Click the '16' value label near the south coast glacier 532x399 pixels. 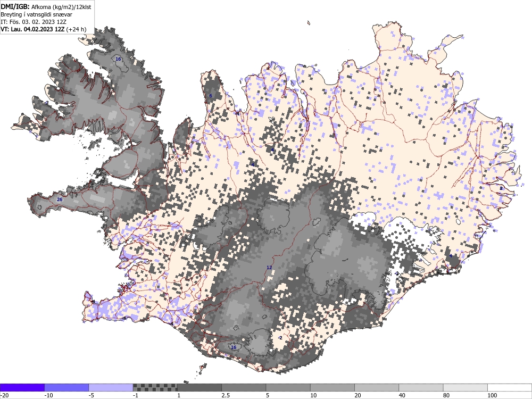[x=234, y=347]
